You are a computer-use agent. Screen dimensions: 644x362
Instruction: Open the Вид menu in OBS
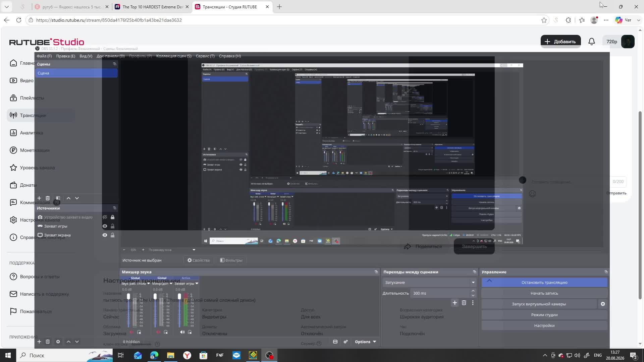(86, 56)
